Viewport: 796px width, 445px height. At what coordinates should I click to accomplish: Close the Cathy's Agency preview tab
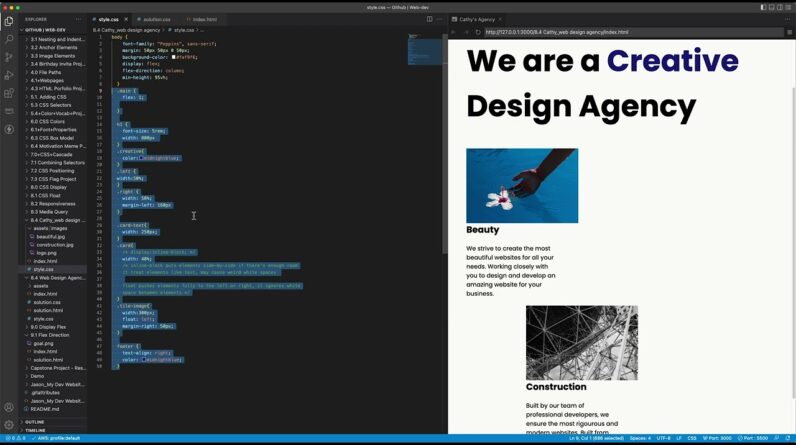[x=500, y=19]
